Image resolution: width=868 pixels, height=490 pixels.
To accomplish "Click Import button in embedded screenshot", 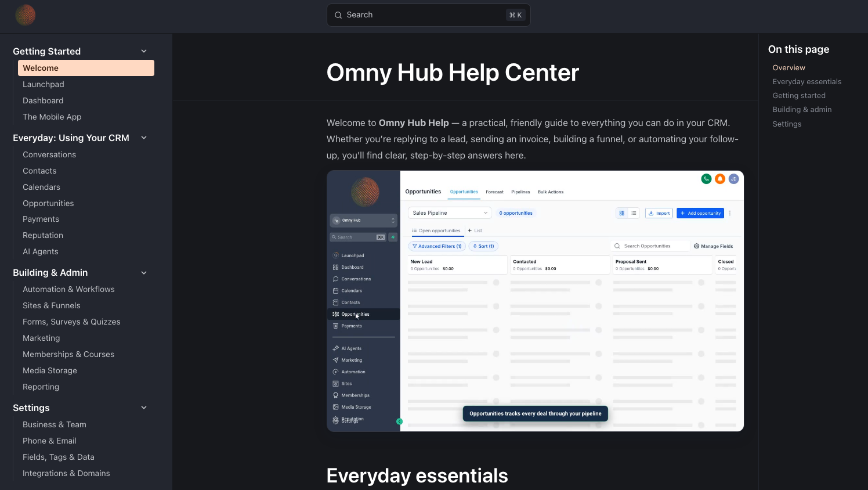I will (x=659, y=213).
